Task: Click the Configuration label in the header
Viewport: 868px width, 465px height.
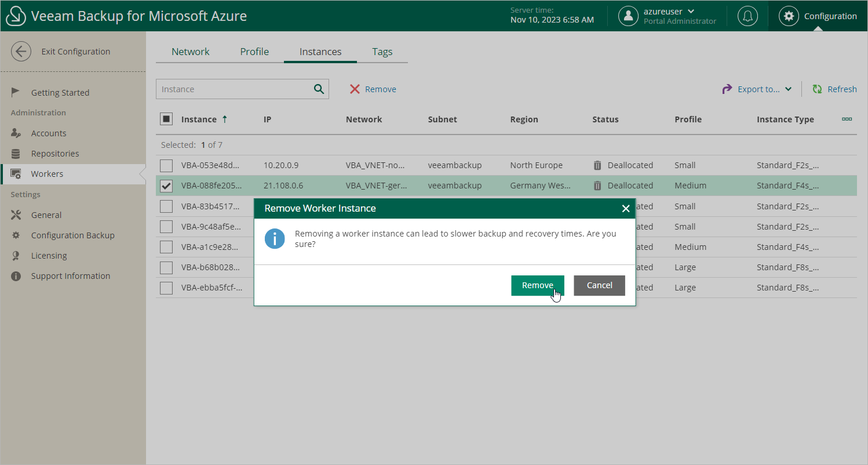Action: pos(830,16)
